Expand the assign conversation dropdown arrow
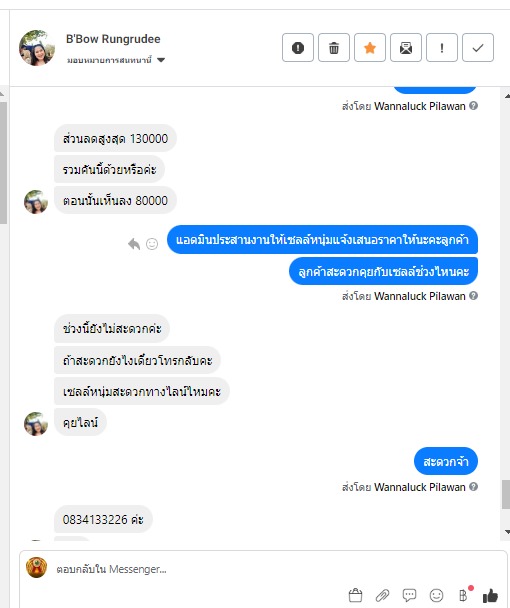The image size is (510, 608). [x=161, y=60]
